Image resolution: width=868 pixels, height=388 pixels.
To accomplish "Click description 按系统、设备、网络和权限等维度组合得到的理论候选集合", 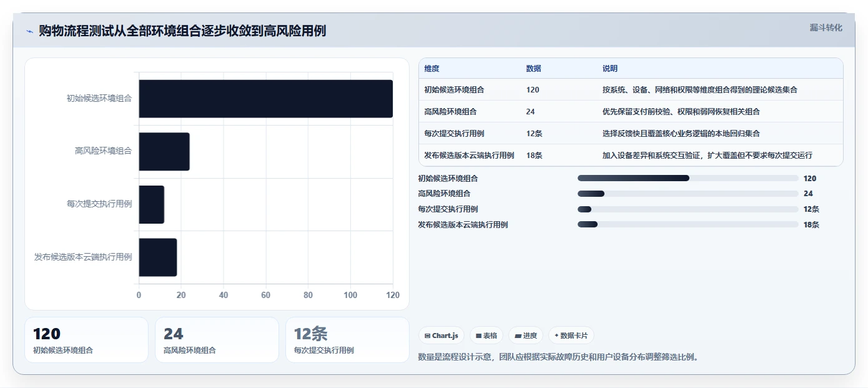I will coord(699,90).
